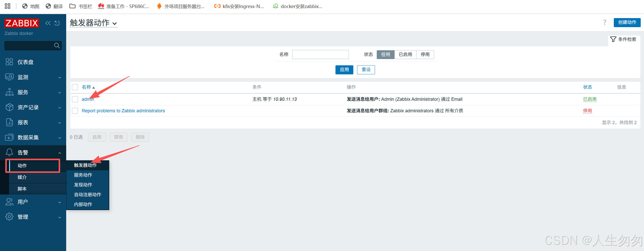Check the Report problems row checkbox
644x251 pixels.
[x=75, y=111]
